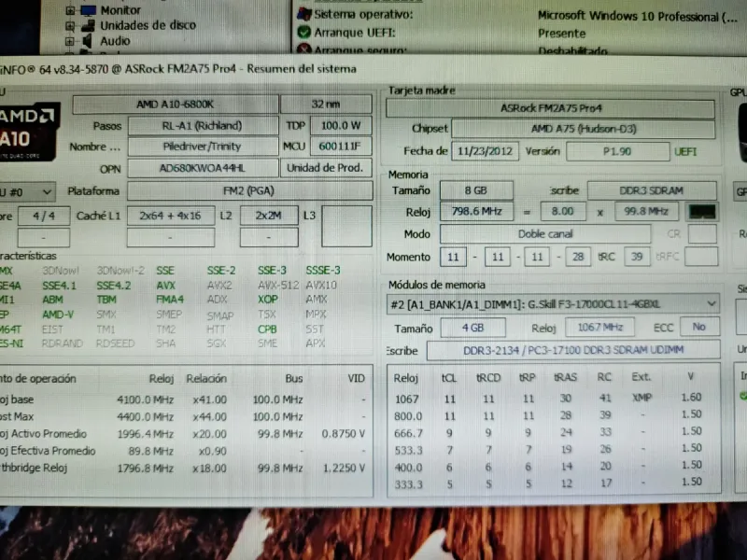Click the ECC No field
747x560 pixels.
point(698,327)
